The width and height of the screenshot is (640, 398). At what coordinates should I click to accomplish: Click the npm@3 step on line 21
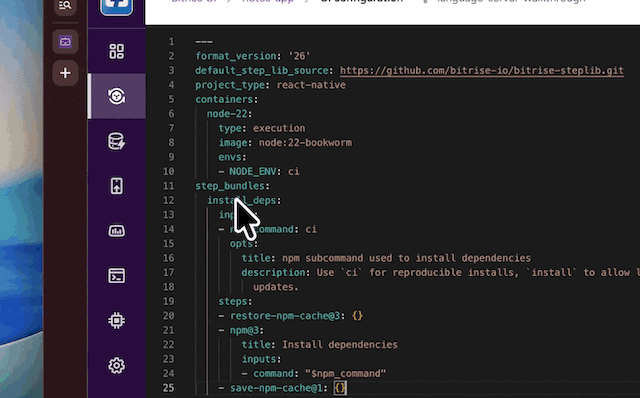point(244,330)
